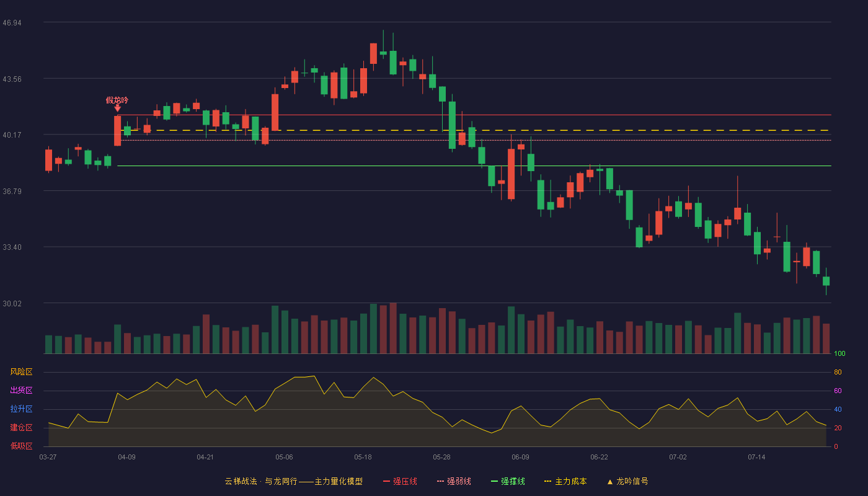The height and width of the screenshot is (496, 868).
Task: Click the 建仓区 zone label
Action: 21,428
